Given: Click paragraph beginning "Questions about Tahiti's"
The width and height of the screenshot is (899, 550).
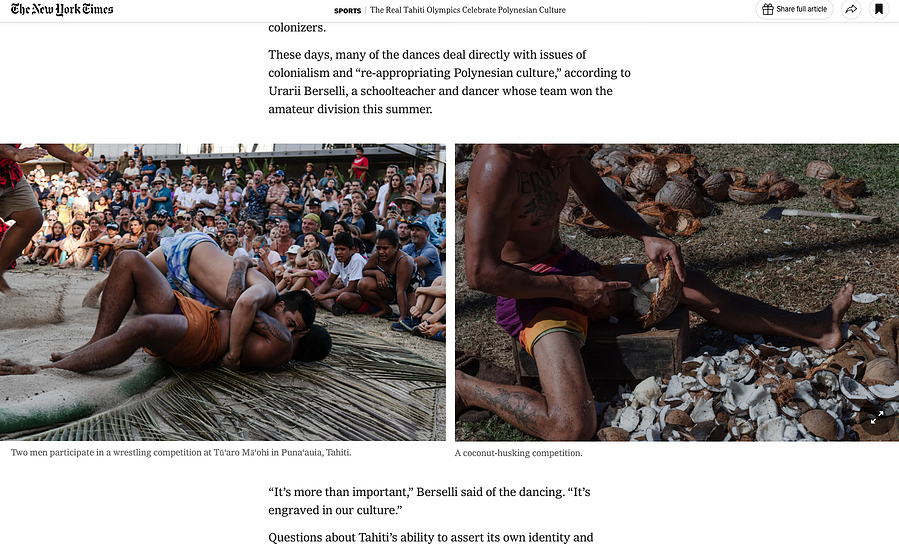Looking at the screenshot, I should (x=431, y=537).
